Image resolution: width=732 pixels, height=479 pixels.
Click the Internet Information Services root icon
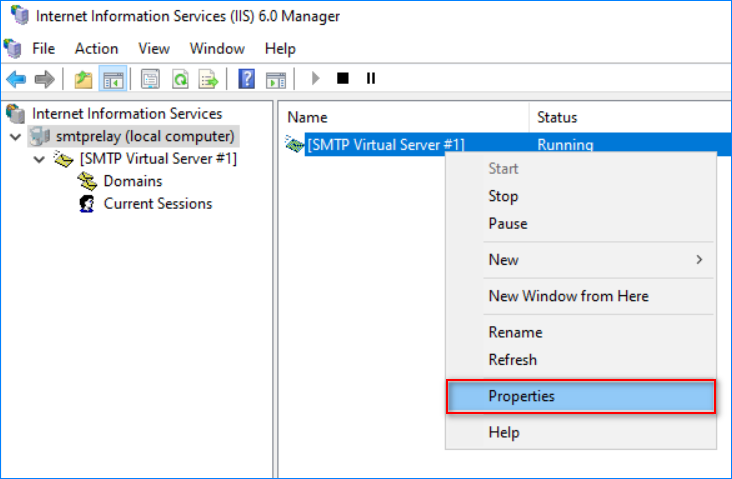(15, 113)
